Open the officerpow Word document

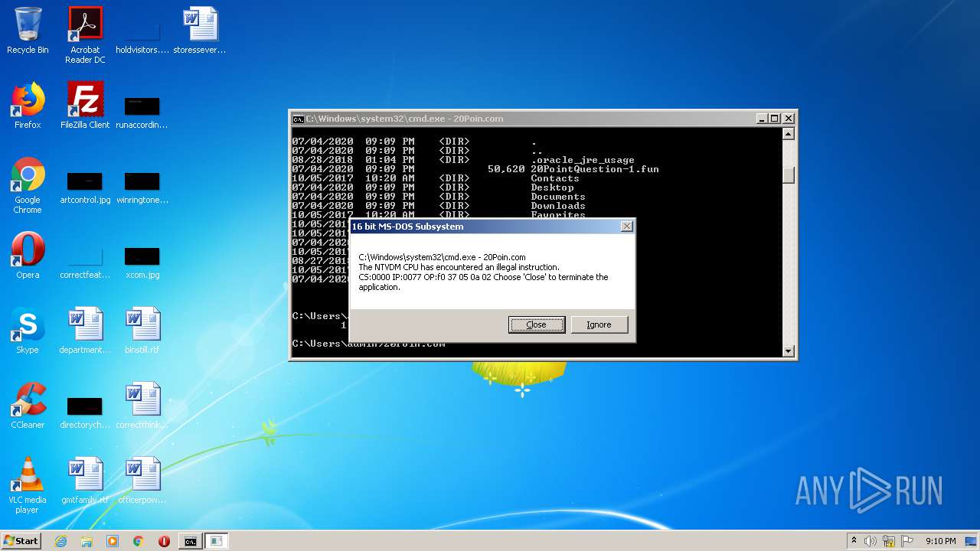tap(142, 481)
